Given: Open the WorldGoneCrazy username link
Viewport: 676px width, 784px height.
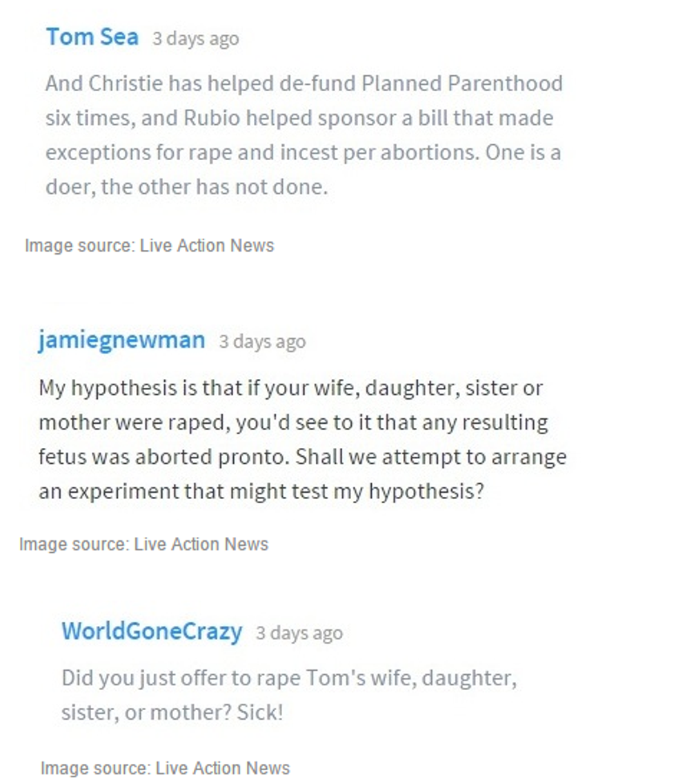Looking at the screenshot, I should point(152,631).
